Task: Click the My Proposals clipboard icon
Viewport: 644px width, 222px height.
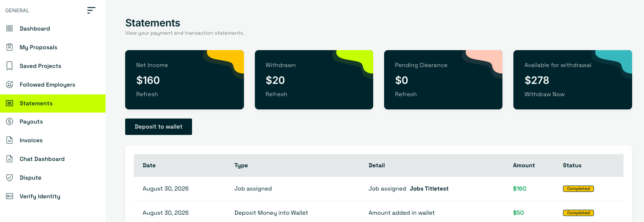Action: tap(9, 47)
